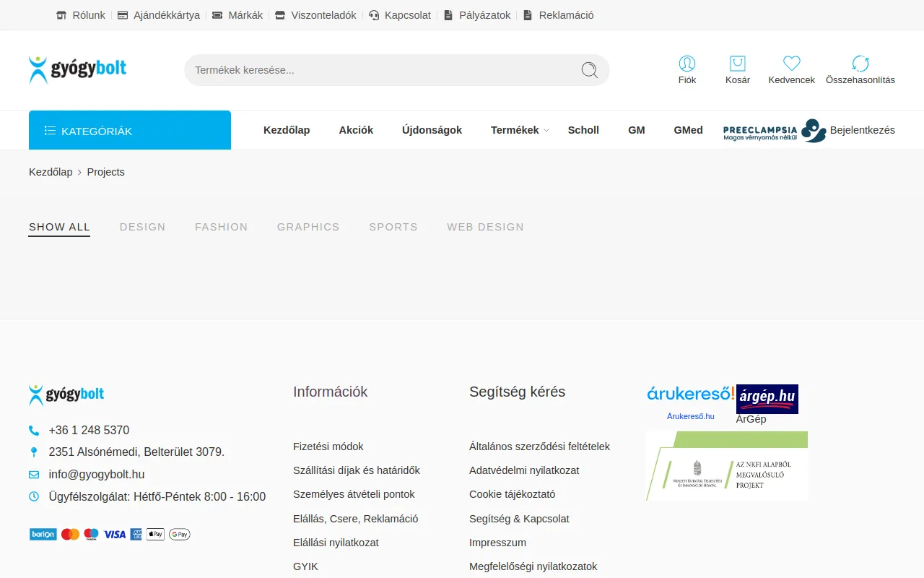924x578 pixels.
Task: Click Bejelentkezés login link
Action: [x=863, y=130]
